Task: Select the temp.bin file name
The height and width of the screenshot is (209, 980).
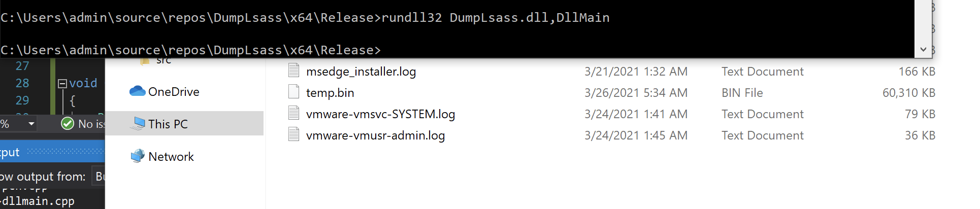Action: [x=330, y=93]
